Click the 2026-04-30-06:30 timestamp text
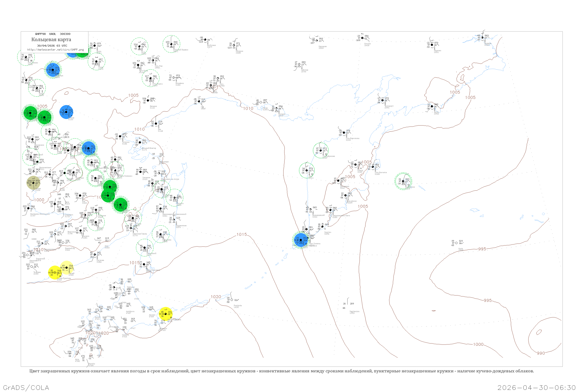Image resolution: width=588 pixels, height=392 pixels. pos(536,387)
